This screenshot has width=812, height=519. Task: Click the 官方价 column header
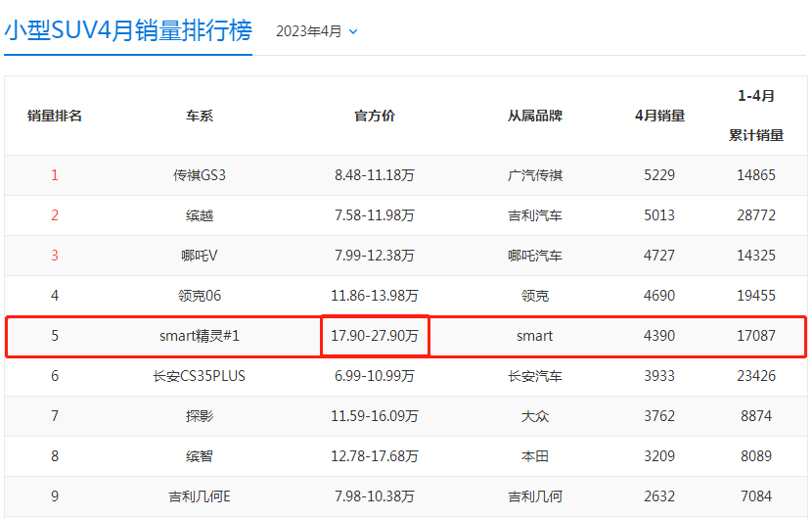pos(375,116)
